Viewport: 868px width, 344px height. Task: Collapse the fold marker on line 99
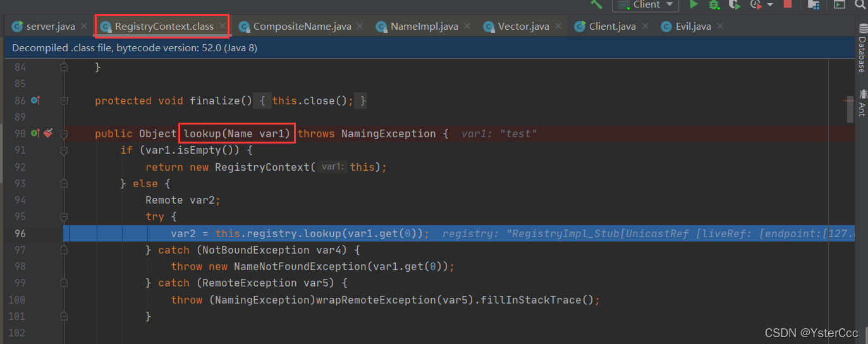coord(64,283)
